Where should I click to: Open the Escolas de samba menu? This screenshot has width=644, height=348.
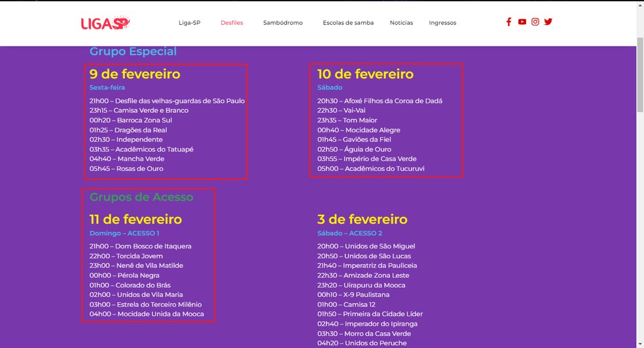click(x=348, y=23)
